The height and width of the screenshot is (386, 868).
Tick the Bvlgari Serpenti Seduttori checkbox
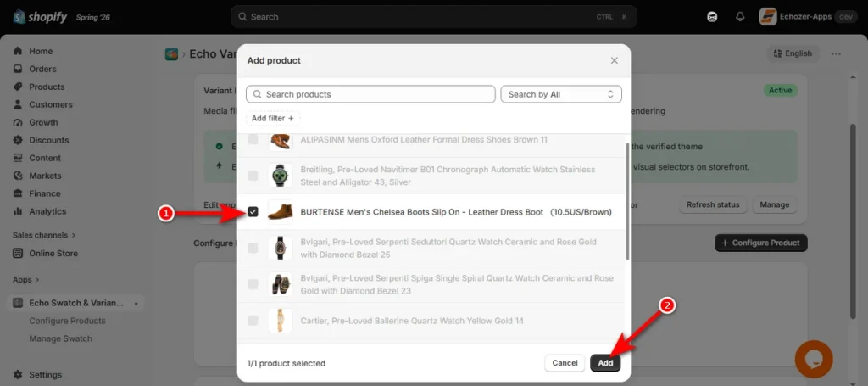pyautogui.click(x=253, y=248)
